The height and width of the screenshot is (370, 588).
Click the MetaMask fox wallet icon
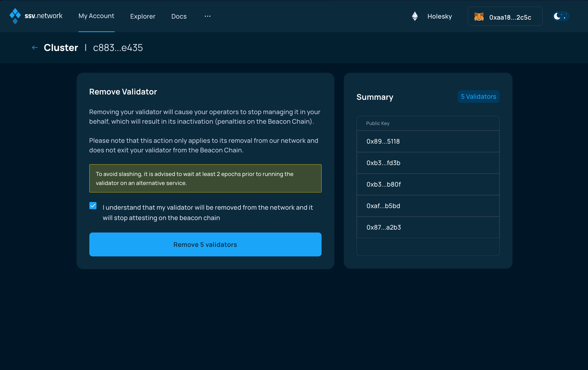(x=479, y=17)
